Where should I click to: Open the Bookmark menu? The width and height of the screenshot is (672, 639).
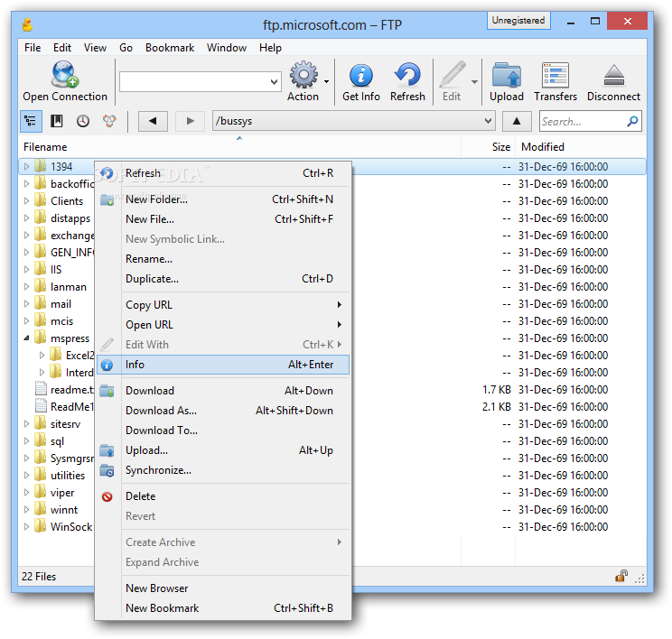(170, 48)
